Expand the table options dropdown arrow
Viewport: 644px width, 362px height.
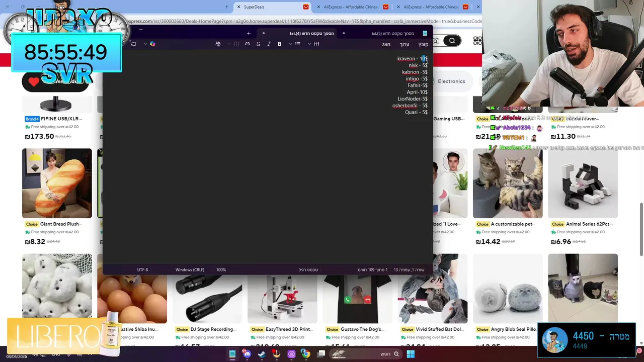[228, 44]
